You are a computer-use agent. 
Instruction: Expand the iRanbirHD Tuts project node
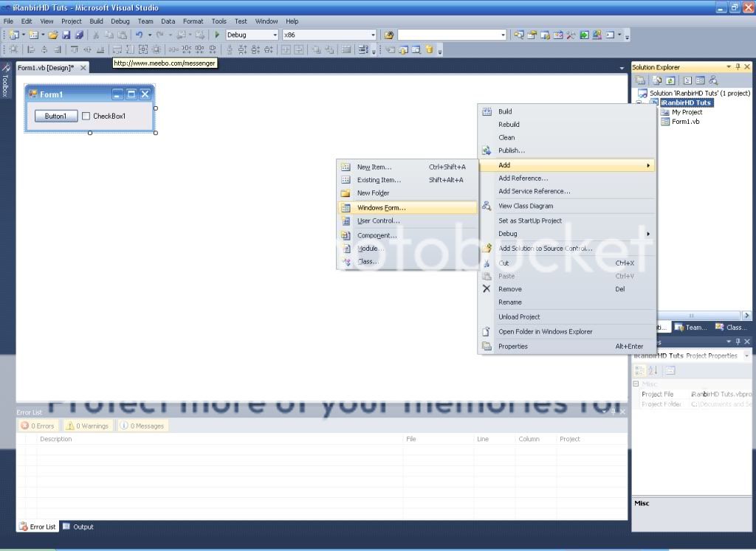pyautogui.click(x=639, y=103)
